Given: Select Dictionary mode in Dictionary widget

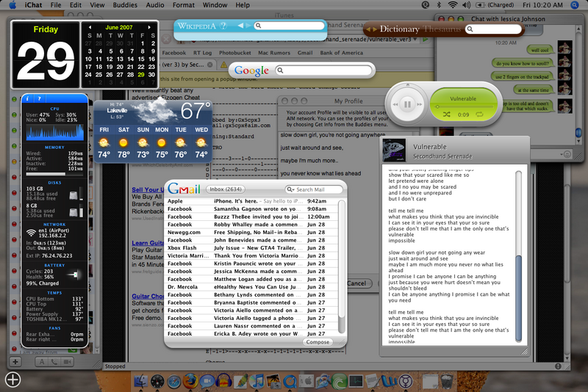Looking at the screenshot, I should pyautogui.click(x=399, y=29).
